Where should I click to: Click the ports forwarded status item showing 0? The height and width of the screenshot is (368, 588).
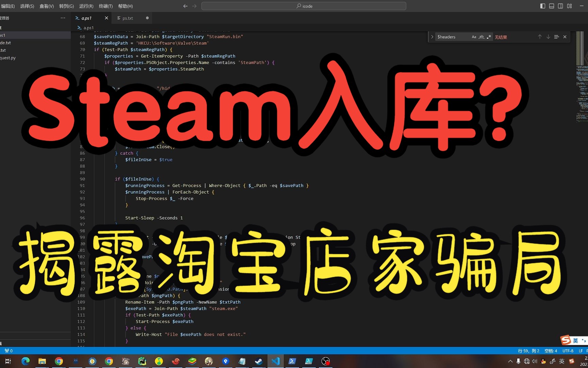9,351
